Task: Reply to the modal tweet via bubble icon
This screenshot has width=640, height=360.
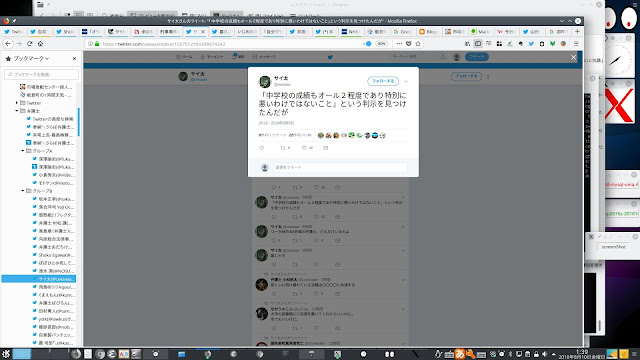Action: 262,148
